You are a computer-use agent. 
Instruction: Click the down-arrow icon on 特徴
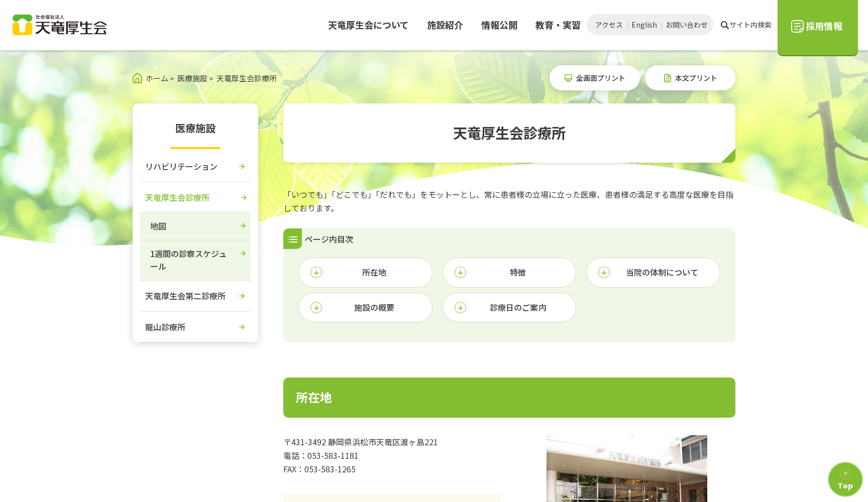460,273
